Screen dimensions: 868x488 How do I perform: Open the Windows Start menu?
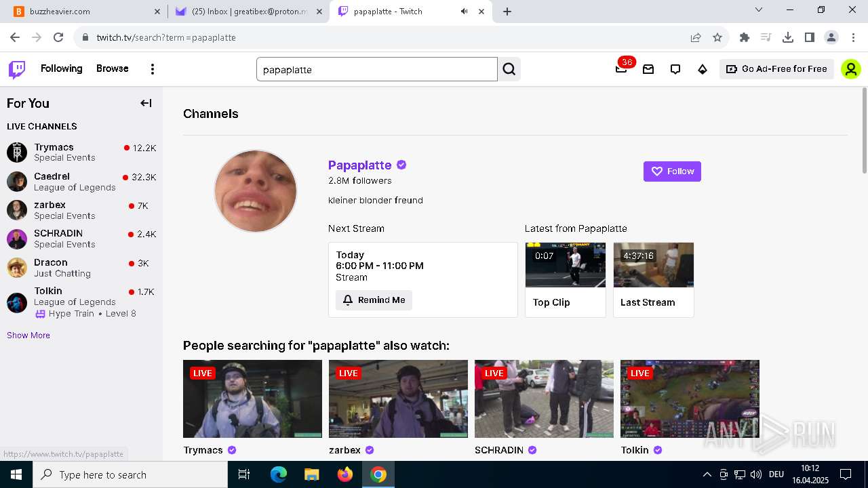coord(16,474)
